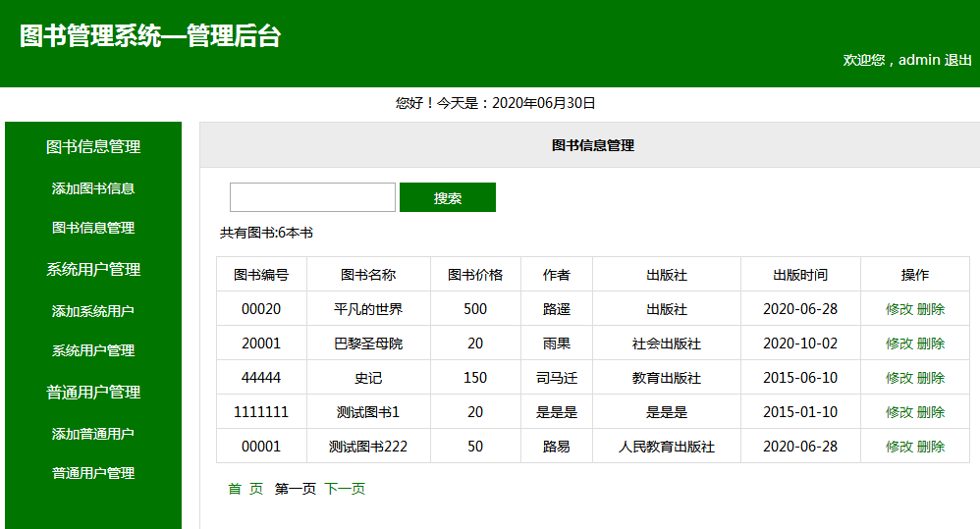980x529 pixels.
Task: Click book number cell 00020
Action: pyautogui.click(x=261, y=309)
